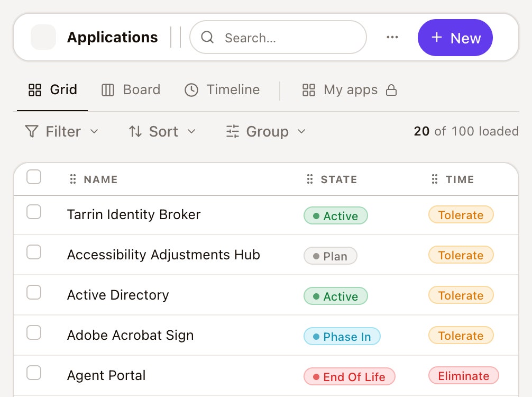Screen dimensions: 532x397
Task: Check the Agent Portal row checkbox
Action: (34, 373)
